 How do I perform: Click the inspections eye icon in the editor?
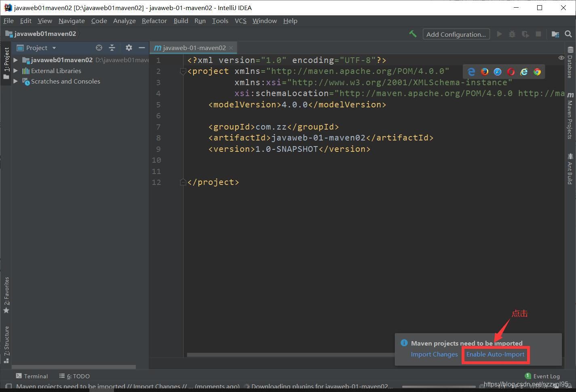point(561,58)
